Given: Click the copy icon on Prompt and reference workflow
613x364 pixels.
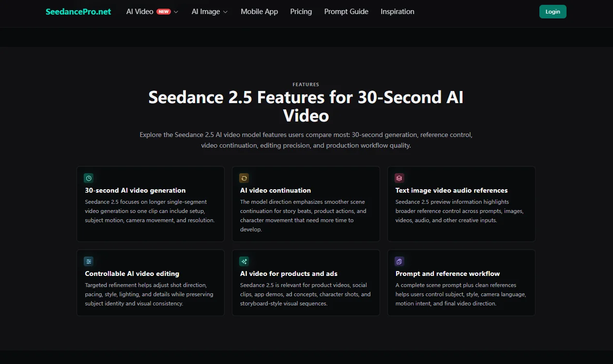Looking at the screenshot, I should click(x=399, y=261).
